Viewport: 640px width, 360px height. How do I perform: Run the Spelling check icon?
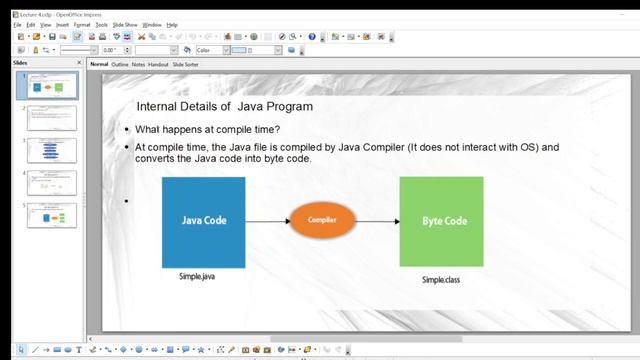[117, 37]
